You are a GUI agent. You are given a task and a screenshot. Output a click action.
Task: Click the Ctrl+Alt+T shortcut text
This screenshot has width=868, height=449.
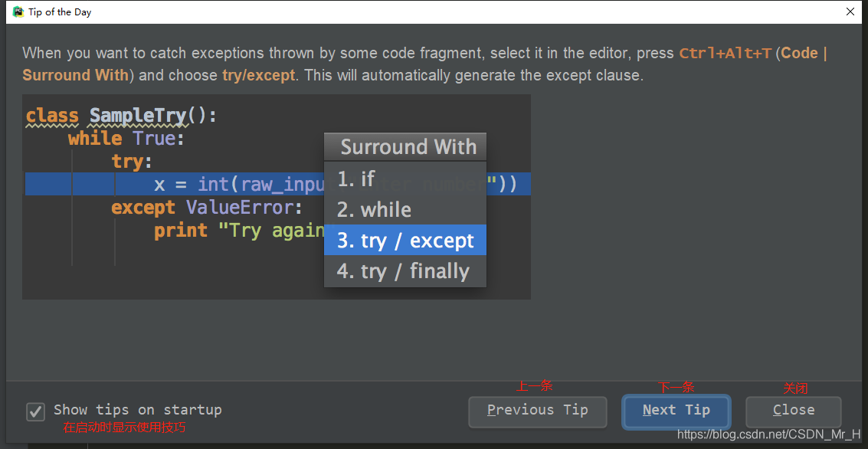(x=726, y=54)
